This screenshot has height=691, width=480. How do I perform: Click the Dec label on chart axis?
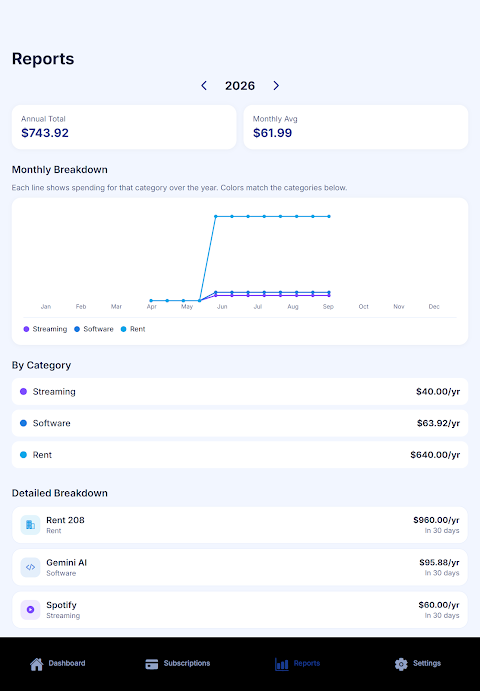(434, 307)
